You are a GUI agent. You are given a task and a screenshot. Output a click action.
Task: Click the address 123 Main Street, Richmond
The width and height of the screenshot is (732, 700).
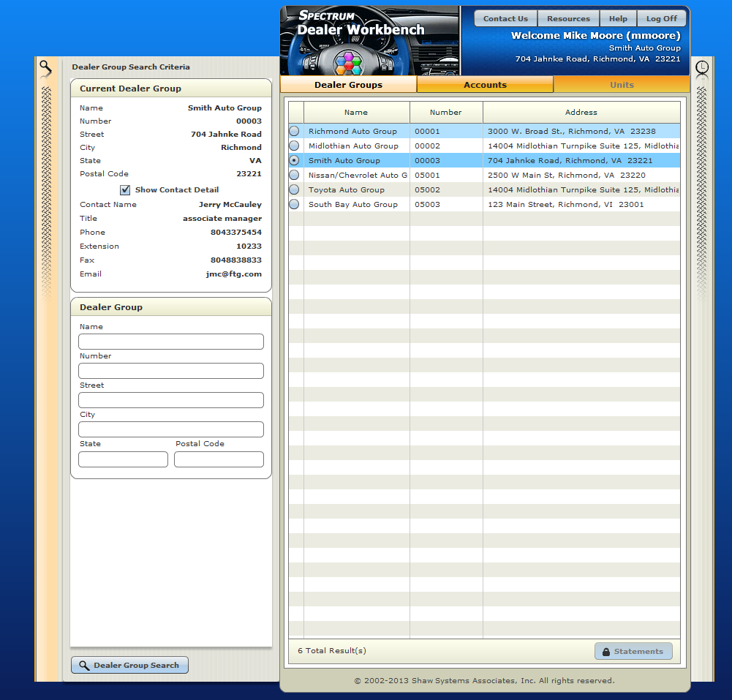[581, 204]
